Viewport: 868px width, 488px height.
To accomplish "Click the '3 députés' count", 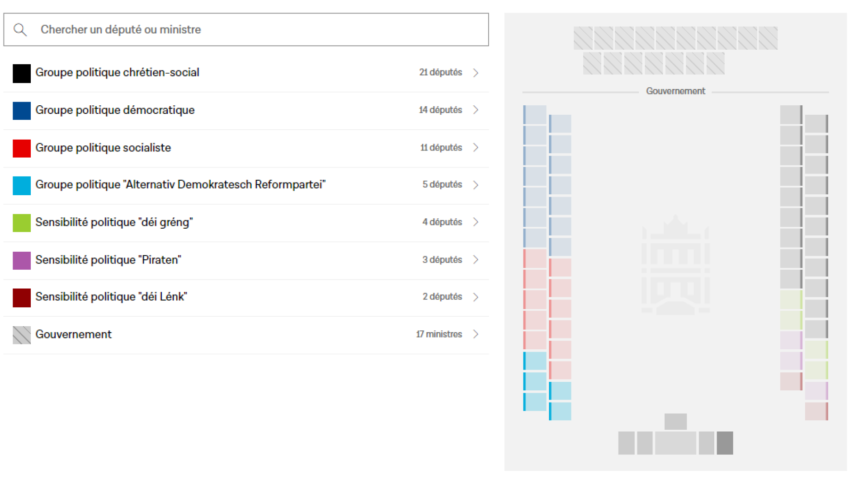I will [442, 259].
